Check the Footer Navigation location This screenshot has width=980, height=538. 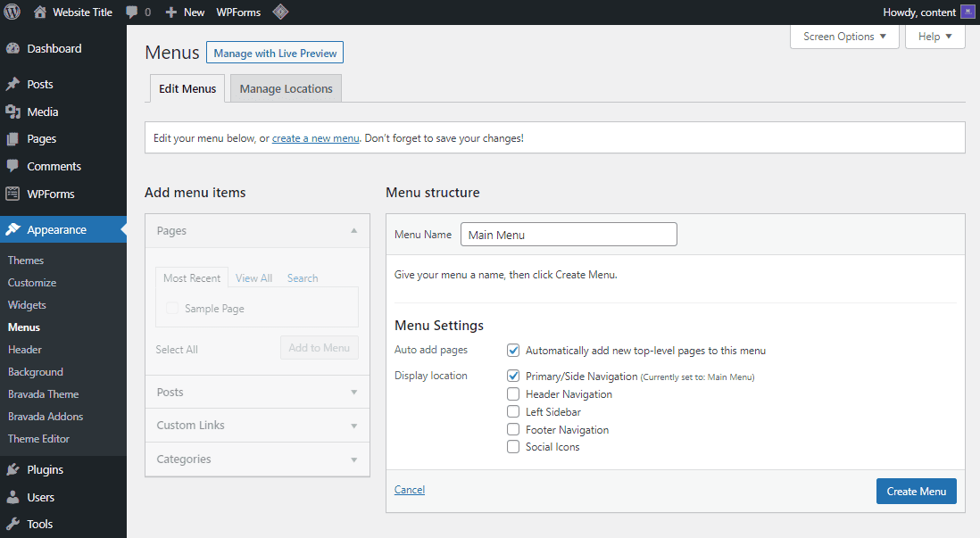513,429
